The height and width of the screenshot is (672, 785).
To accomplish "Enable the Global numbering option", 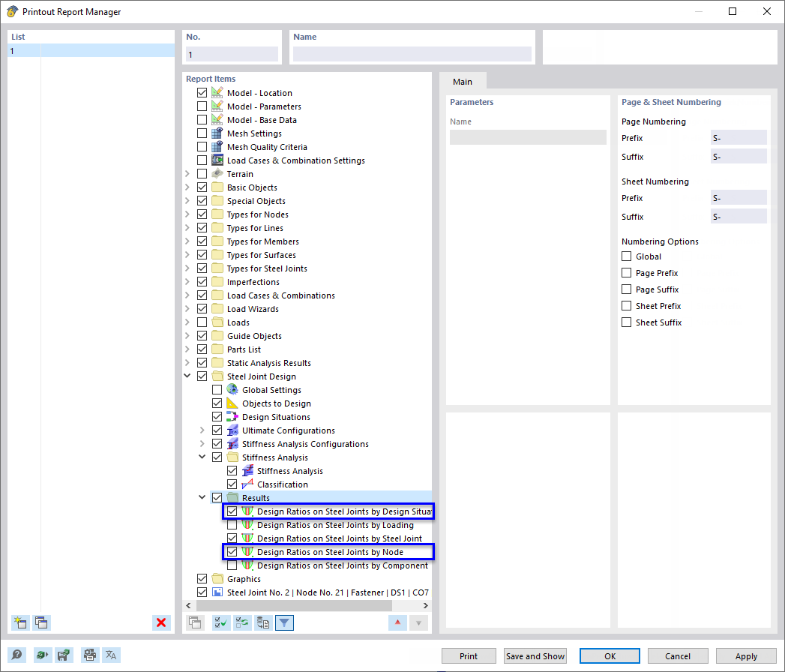I will [626, 256].
